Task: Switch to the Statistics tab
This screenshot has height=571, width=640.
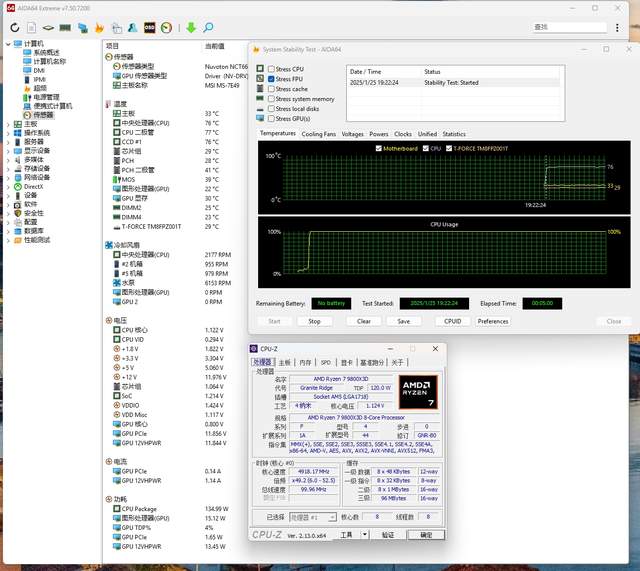Action: 454,134
